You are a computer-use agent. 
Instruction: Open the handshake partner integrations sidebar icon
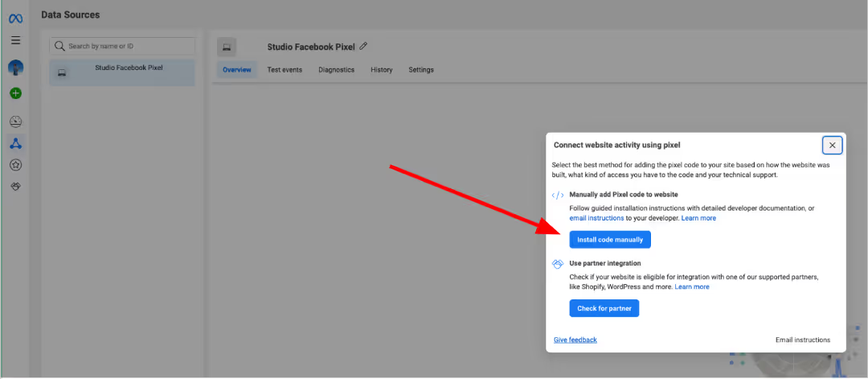click(x=15, y=186)
